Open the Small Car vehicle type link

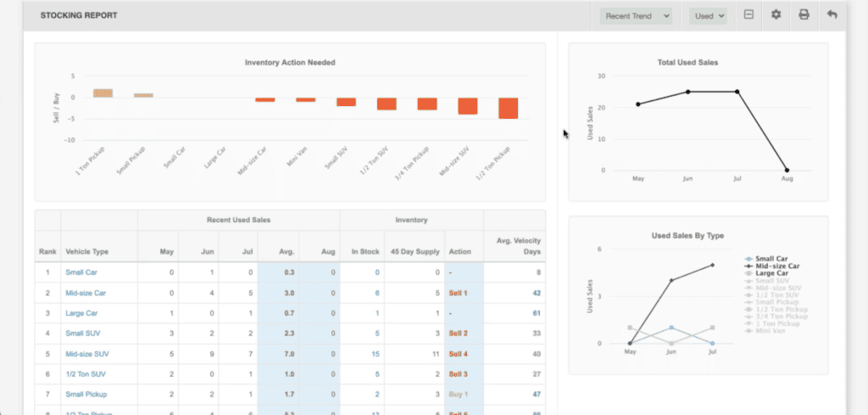point(81,272)
